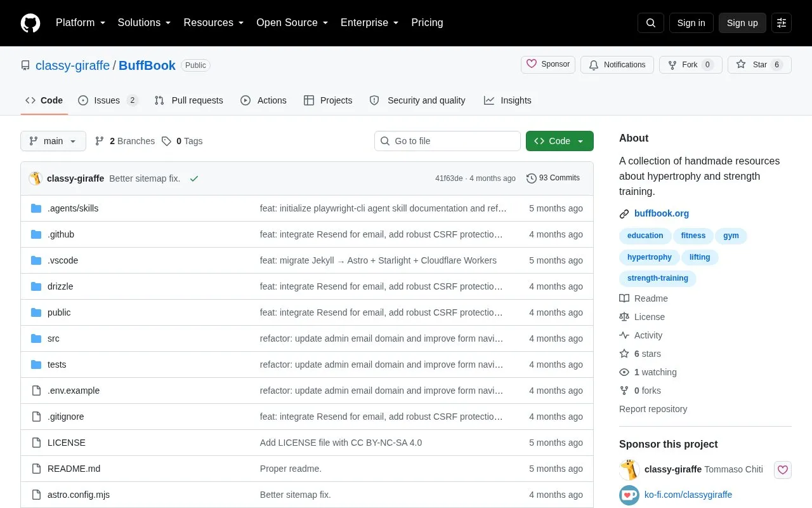812x508 pixels.
Task: Open the hypertrophy topic tag
Action: click(x=650, y=257)
